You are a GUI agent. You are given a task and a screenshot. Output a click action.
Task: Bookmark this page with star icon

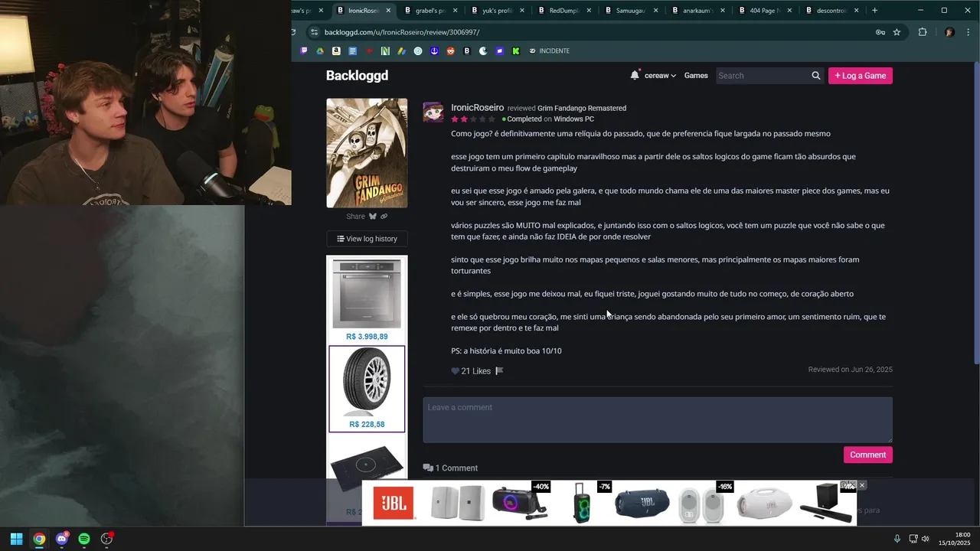coord(897,32)
